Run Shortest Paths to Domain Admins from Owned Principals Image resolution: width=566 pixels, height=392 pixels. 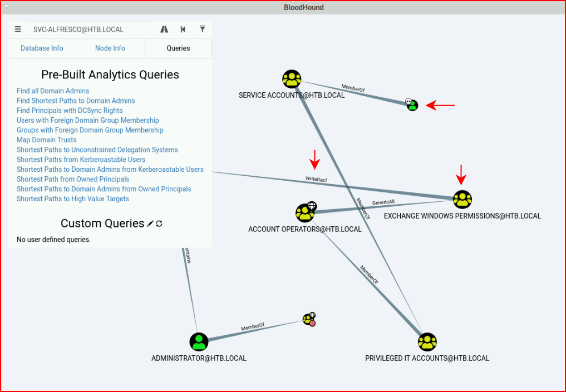point(104,188)
